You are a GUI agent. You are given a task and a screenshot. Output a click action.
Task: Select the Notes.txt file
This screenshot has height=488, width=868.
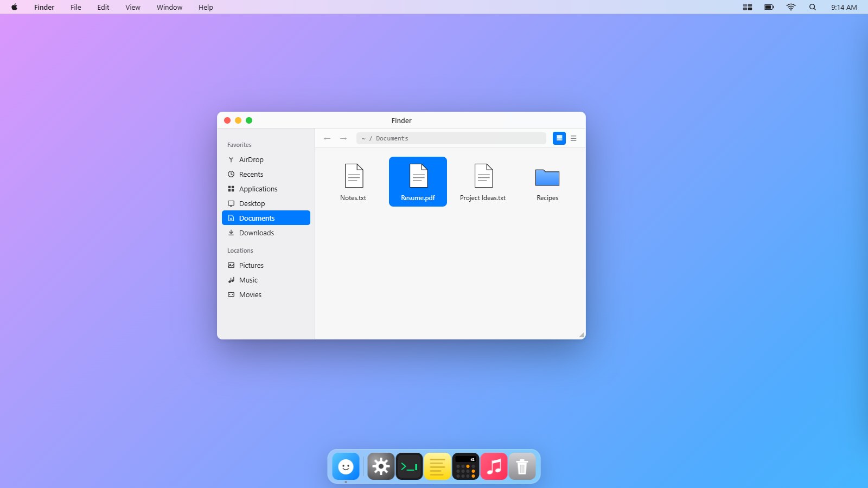(353, 182)
